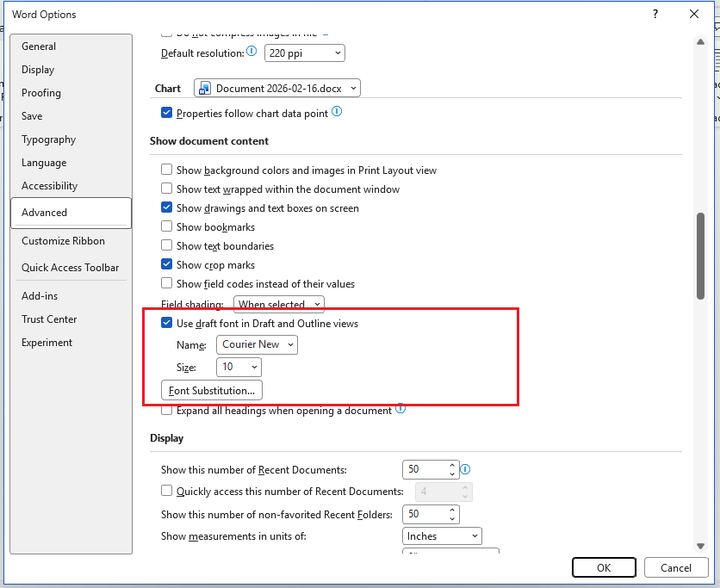
Task: Enable Show text boundaries checkbox
Action: 167,245
